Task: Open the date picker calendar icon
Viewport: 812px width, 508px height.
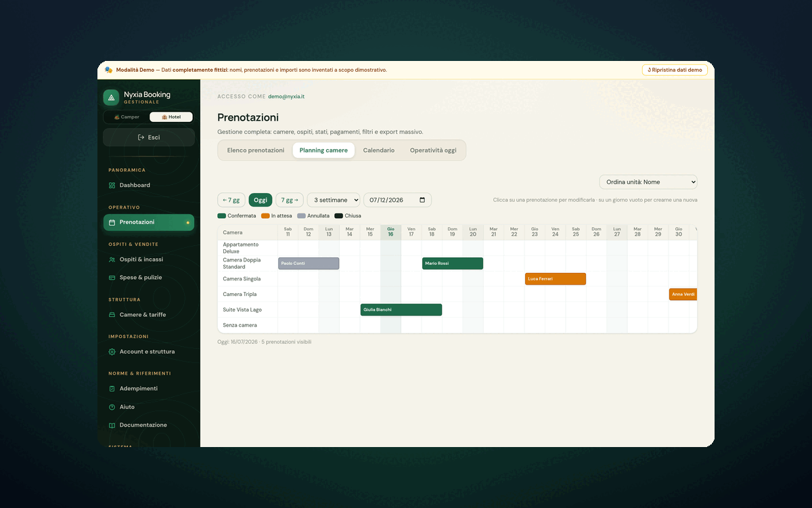Action: pyautogui.click(x=423, y=200)
